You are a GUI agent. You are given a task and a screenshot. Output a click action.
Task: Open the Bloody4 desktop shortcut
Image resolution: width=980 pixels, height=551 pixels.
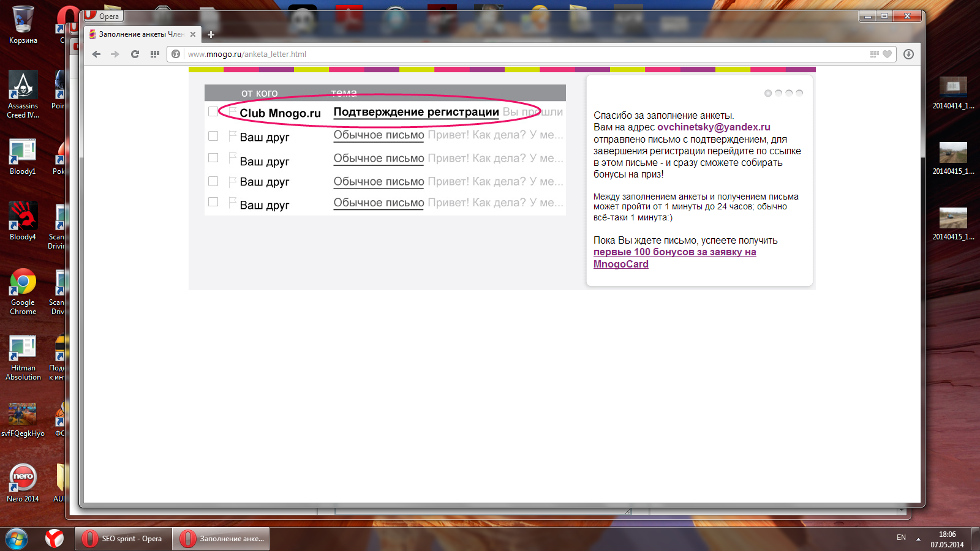[x=23, y=221]
